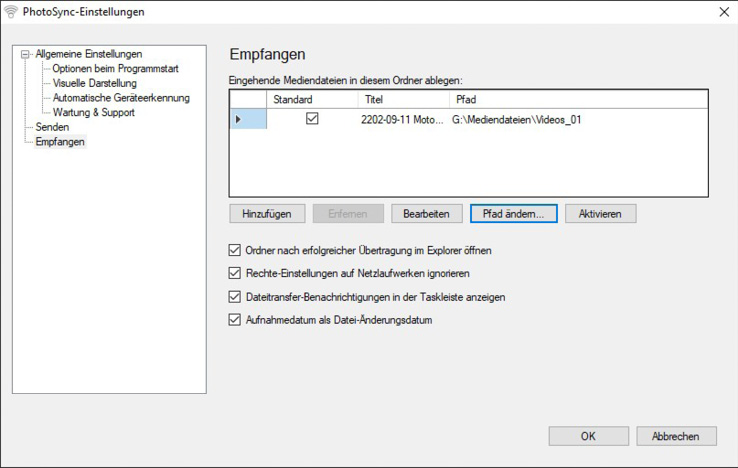Viewport: 738px width, 468px height.
Task: Collapse the Allgemeine Einstellungen tree node
Action: click(x=26, y=54)
